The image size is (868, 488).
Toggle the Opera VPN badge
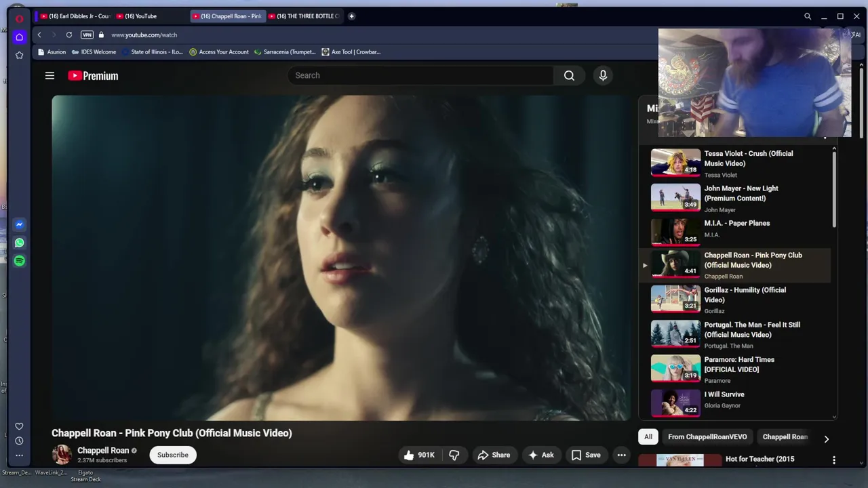[x=87, y=35]
